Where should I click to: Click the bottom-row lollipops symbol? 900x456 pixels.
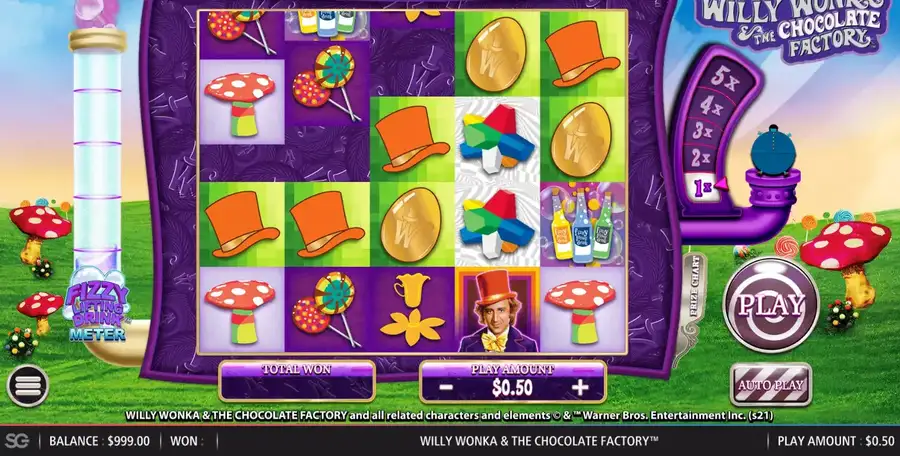click(327, 310)
